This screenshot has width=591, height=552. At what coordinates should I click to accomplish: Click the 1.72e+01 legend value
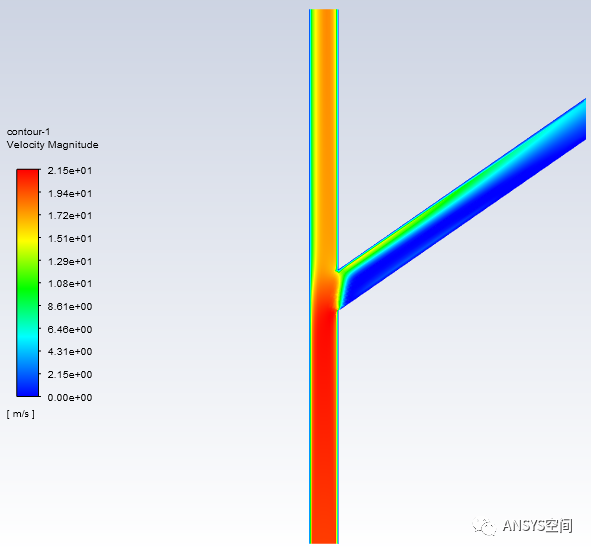tap(70, 216)
